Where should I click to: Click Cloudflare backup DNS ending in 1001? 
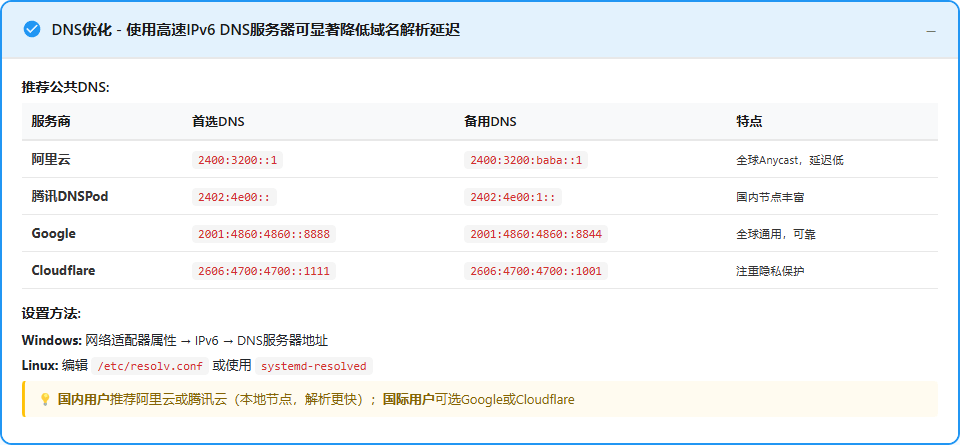535,271
